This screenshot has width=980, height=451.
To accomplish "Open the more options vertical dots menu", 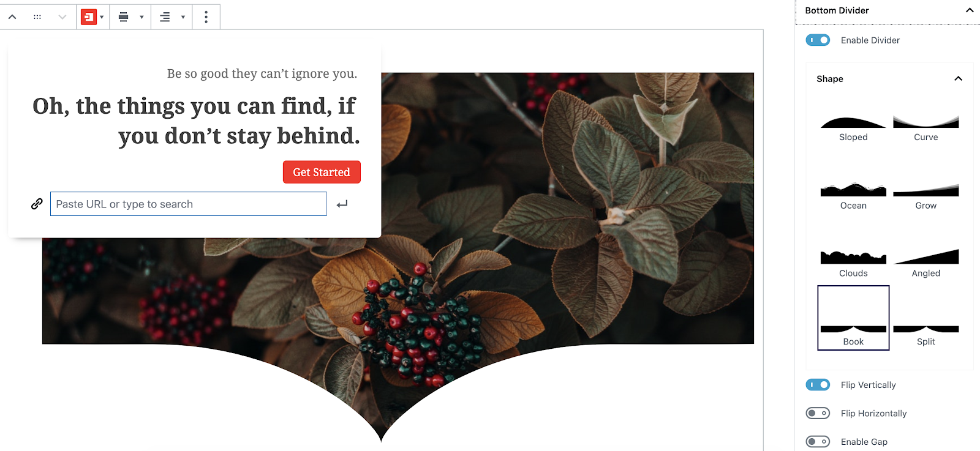I will pyautogui.click(x=206, y=17).
